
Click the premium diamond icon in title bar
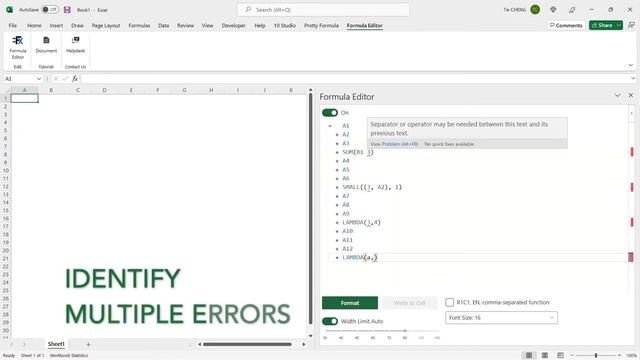(553, 9)
